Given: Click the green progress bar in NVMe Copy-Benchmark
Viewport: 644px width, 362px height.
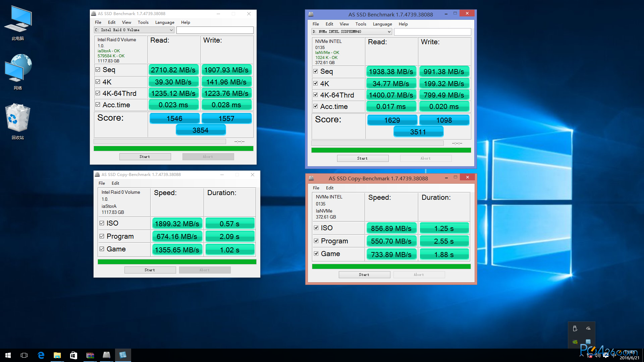Looking at the screenshot, I should (x=391, y=266).
